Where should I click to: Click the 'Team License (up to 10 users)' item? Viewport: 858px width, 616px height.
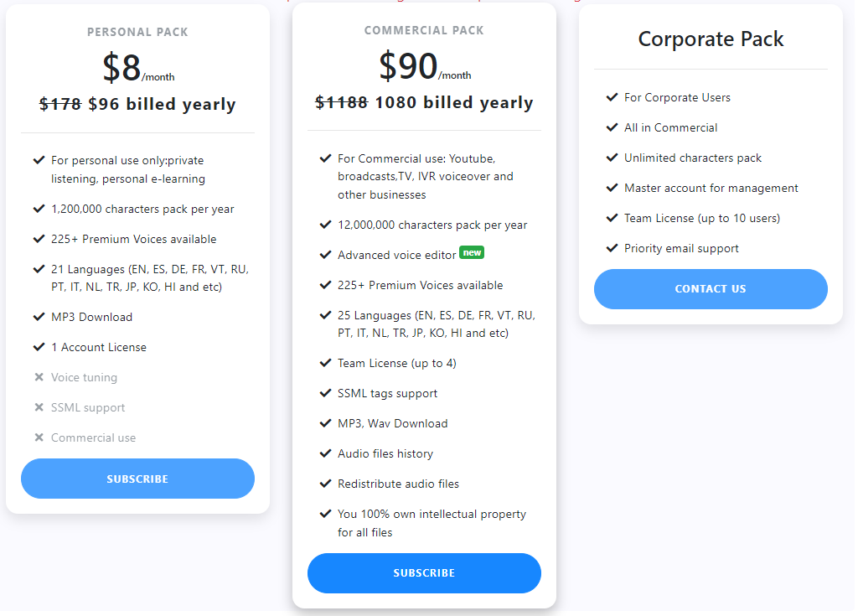point(702,218)
